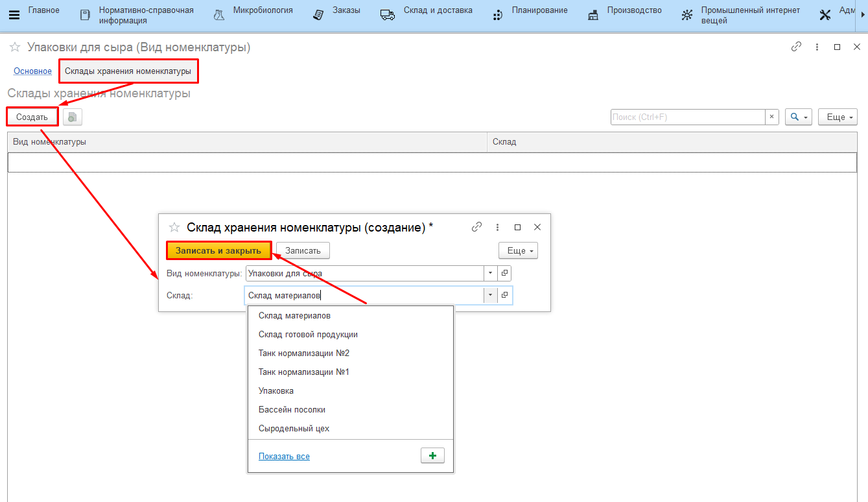Image resolution: width=868 pixels, height=502 pixels.
Task: Click the copy item icon next to Создать
Action: tap(73, 117)
